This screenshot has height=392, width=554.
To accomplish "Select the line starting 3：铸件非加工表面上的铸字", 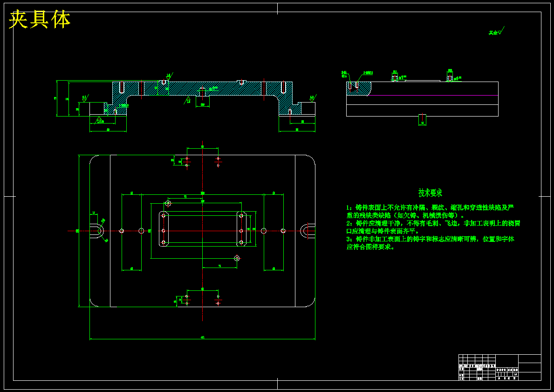I will coord(431,239).
